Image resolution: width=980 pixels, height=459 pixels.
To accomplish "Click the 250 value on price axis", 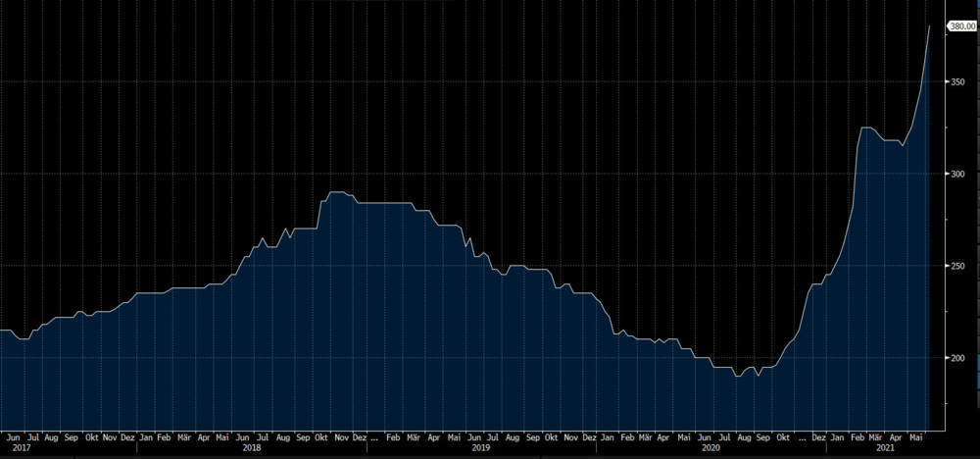I will pyautogui.click(x=958, y=266).
